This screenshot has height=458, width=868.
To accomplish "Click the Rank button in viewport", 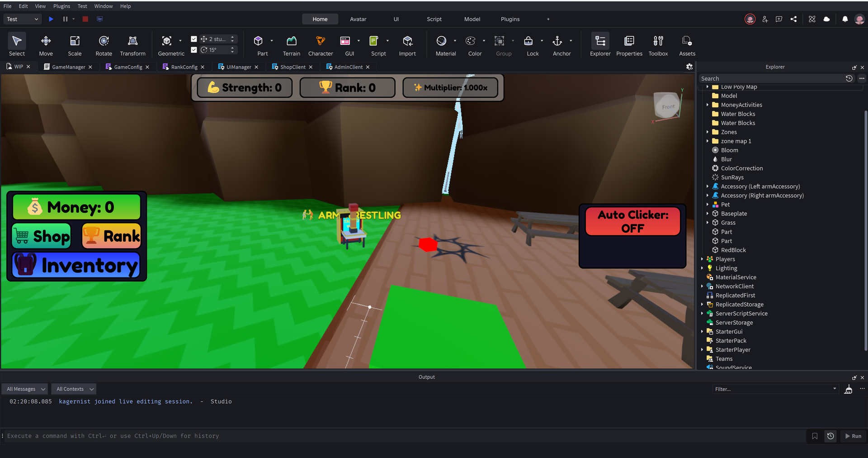I will point(111,236).
